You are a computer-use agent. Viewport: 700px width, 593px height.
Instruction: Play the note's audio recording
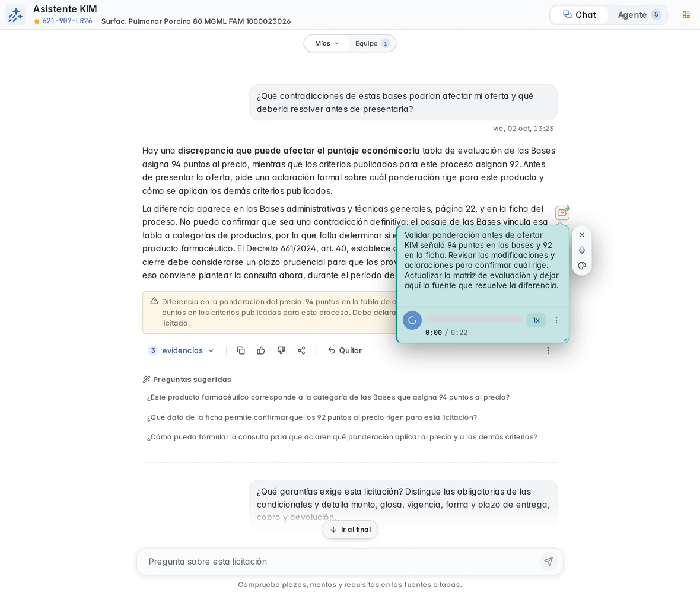point(412,320)
